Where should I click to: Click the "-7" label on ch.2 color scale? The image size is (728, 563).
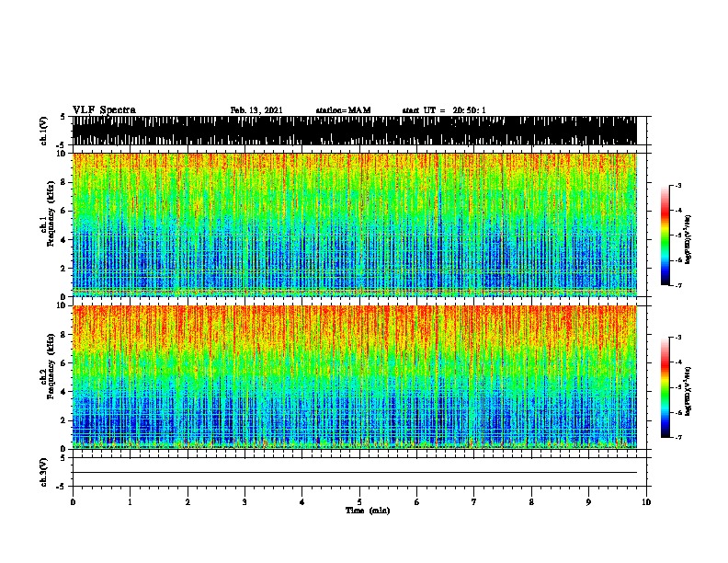click(678, 438)
